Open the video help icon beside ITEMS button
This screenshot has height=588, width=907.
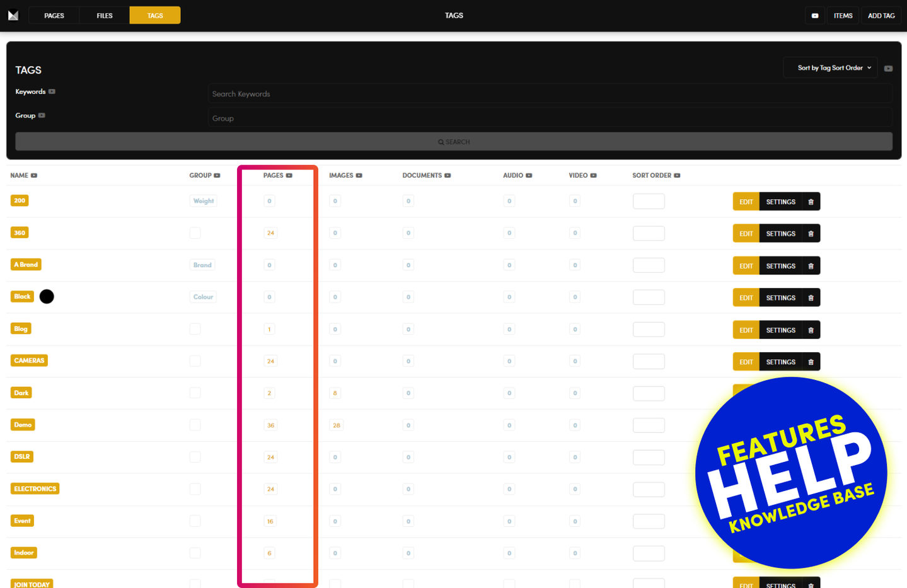[814, 16]
